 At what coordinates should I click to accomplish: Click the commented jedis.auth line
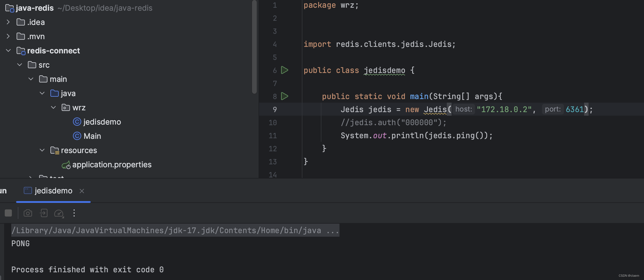[x=393, y=122]
